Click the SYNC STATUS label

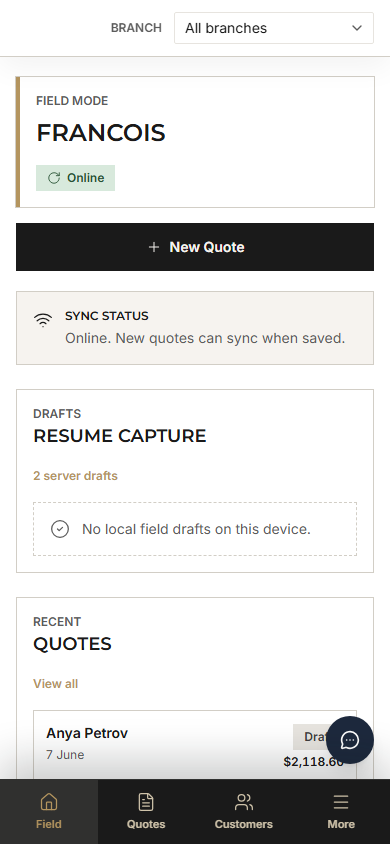(x=107, y=316)
